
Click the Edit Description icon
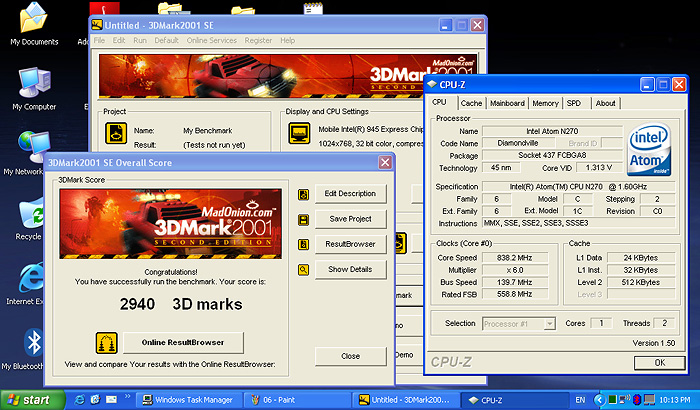pos(304,194)
